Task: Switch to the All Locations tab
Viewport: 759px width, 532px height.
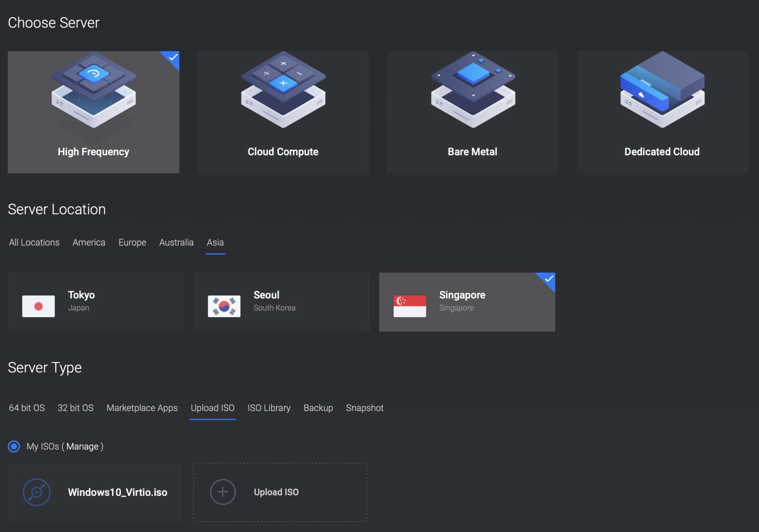Action: 34,242
